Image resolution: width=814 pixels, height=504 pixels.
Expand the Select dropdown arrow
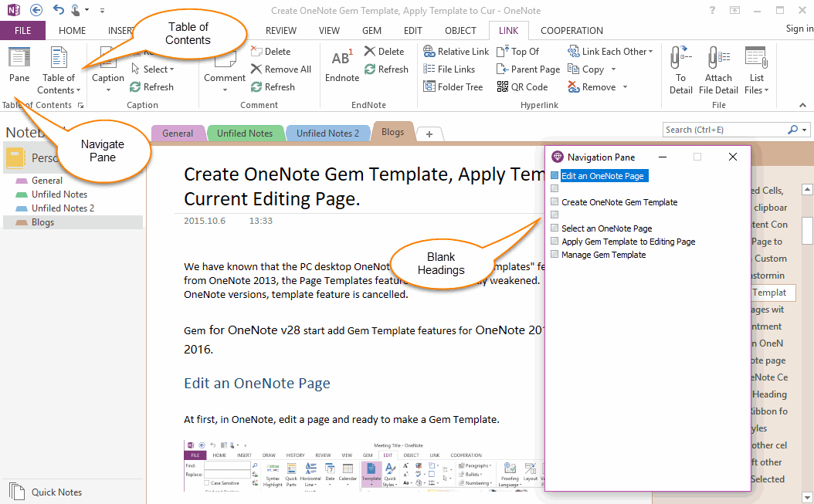(171, 69)
